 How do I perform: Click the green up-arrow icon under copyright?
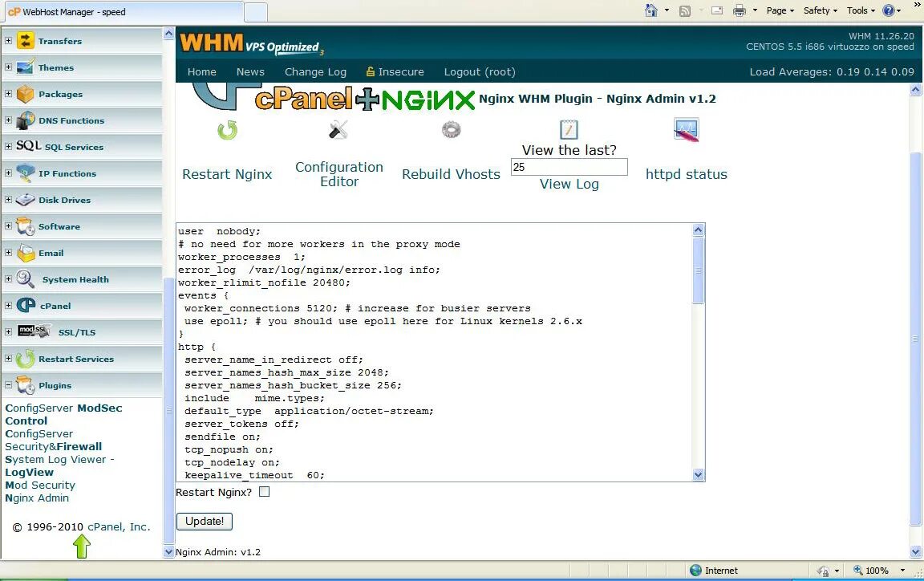(81, 546)
